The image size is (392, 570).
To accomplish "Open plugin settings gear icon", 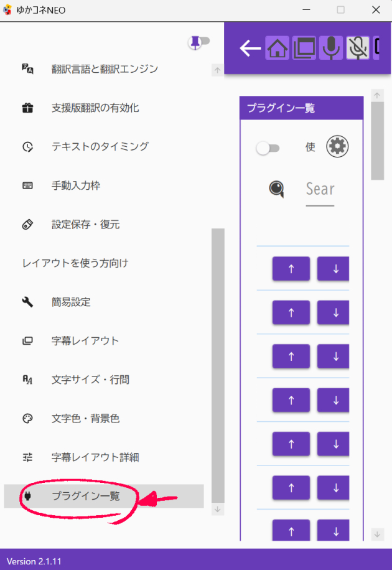I will [x=337, y=147].
